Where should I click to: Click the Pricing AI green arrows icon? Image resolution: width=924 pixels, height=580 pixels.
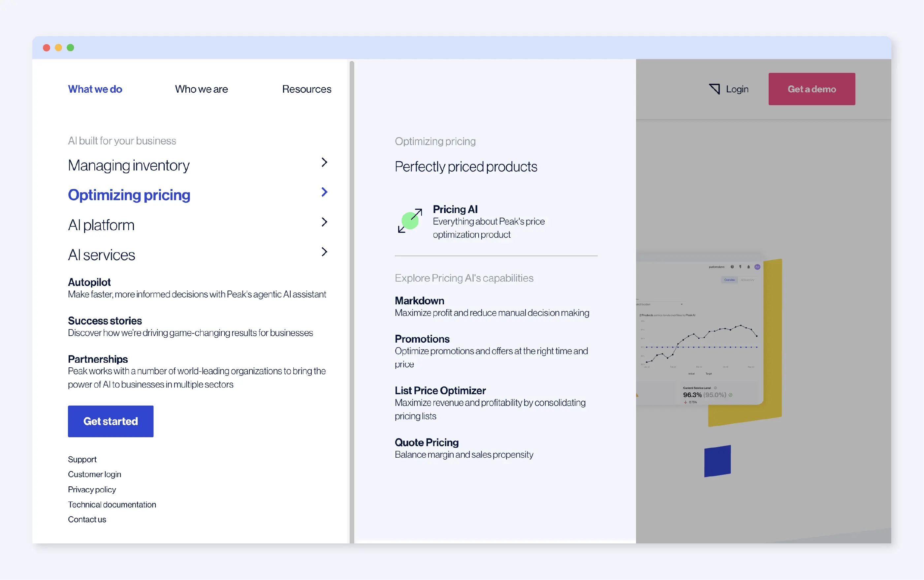click(411, 221)
